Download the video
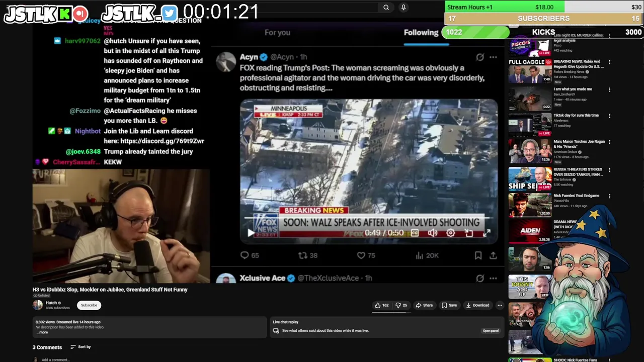The image size is (644, 362). point(477,305)
